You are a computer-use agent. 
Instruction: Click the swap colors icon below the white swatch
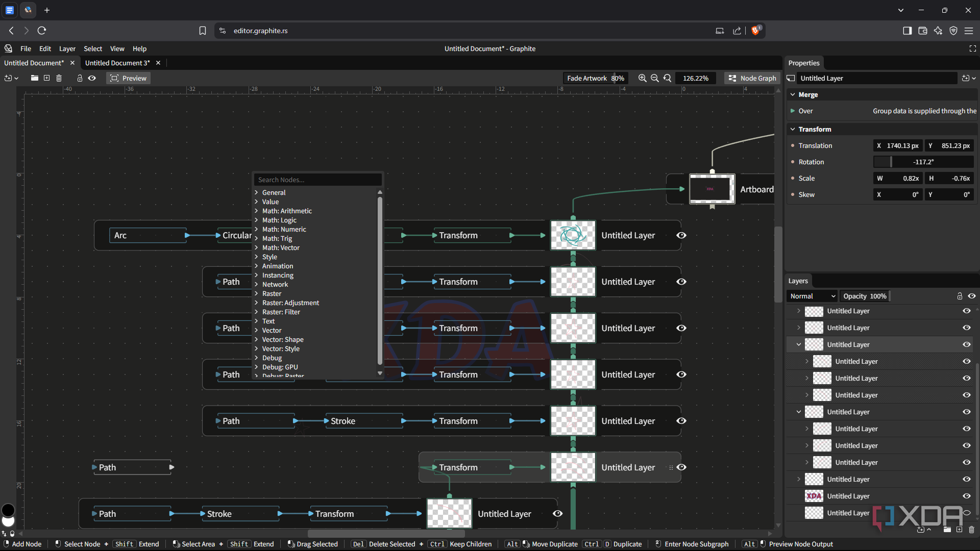[4, 534]
